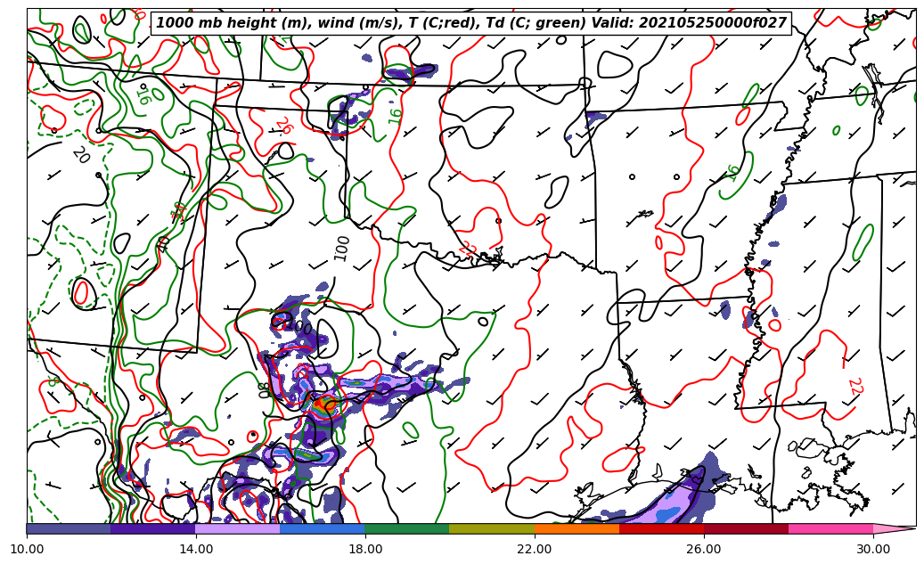Click the 18.00 colorbar tick label

[x=365, y=549]
